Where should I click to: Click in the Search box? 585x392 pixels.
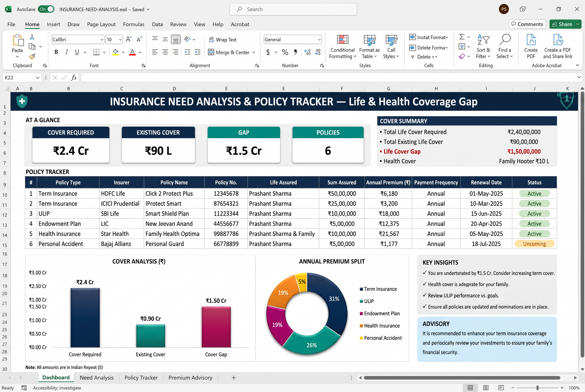tap(293, 9)
